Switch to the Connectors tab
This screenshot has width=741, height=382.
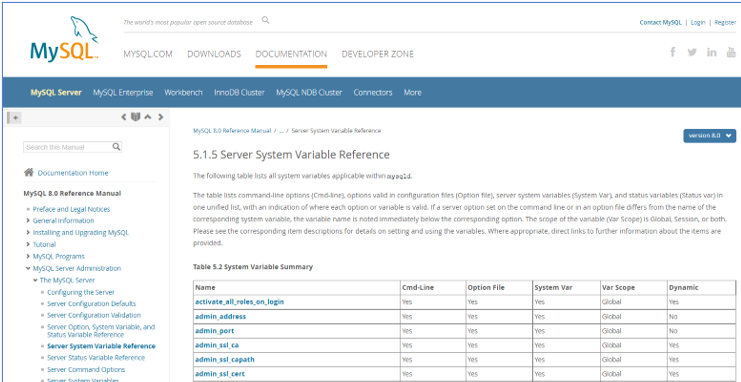click(x=373, y=93)
